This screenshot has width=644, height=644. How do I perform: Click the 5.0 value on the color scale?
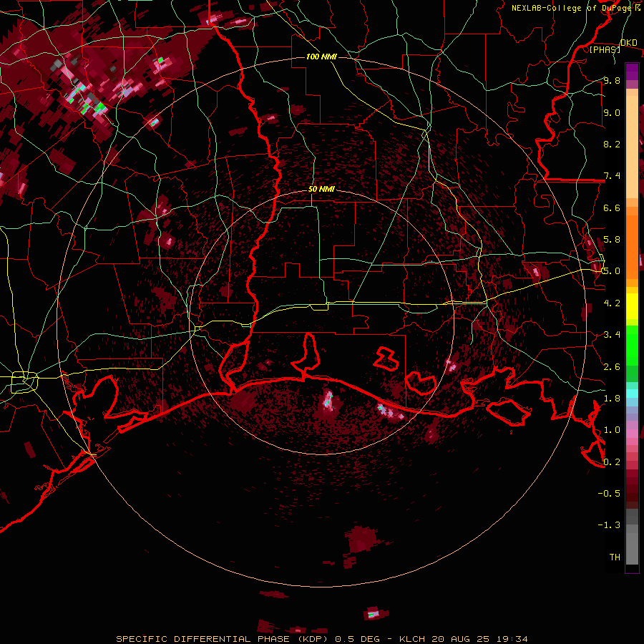tap(612, 271)
